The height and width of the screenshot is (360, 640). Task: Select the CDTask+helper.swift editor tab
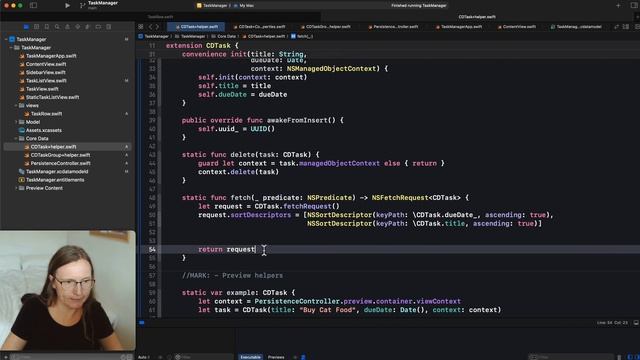(x=196, y=27)
